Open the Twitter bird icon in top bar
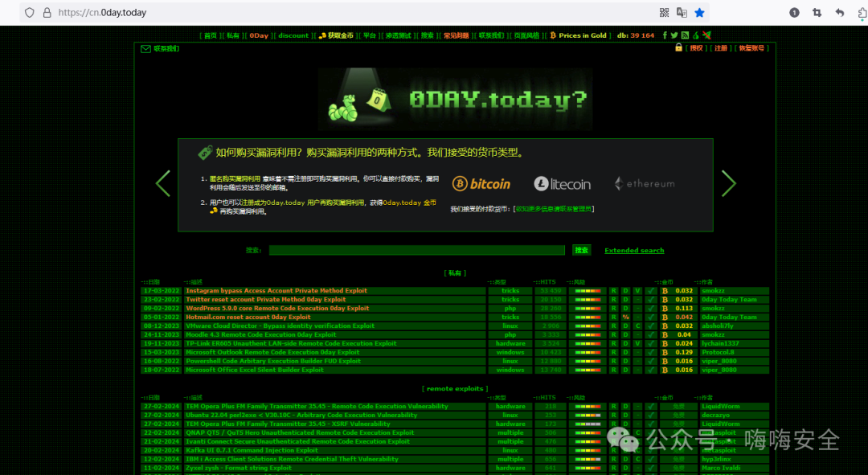868x475 pixels. (x=674, y=35)
